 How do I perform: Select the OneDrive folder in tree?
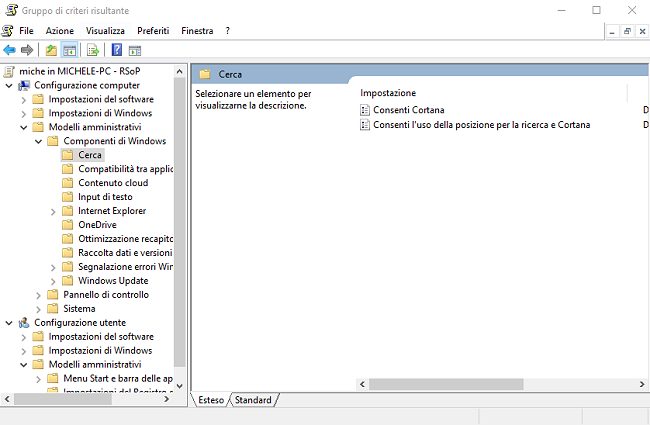[97, 225]
